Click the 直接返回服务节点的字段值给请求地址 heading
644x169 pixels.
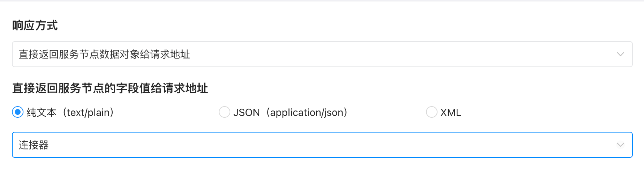110,88
